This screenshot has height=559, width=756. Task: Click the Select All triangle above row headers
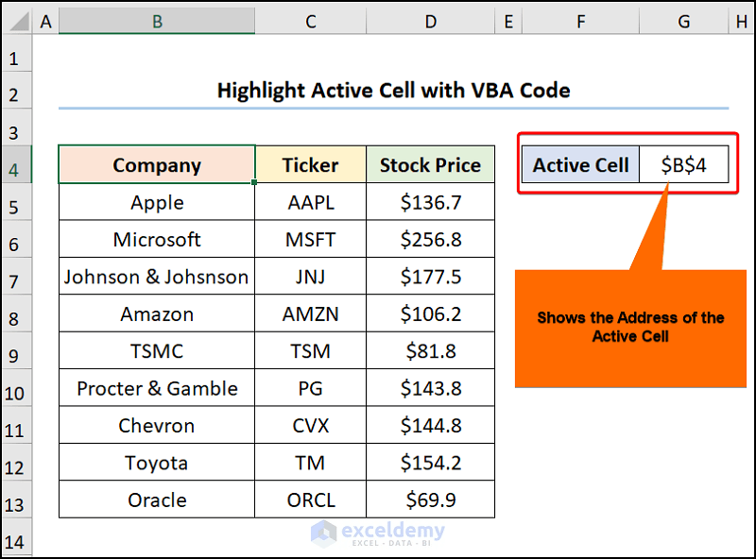click(16, 21)
